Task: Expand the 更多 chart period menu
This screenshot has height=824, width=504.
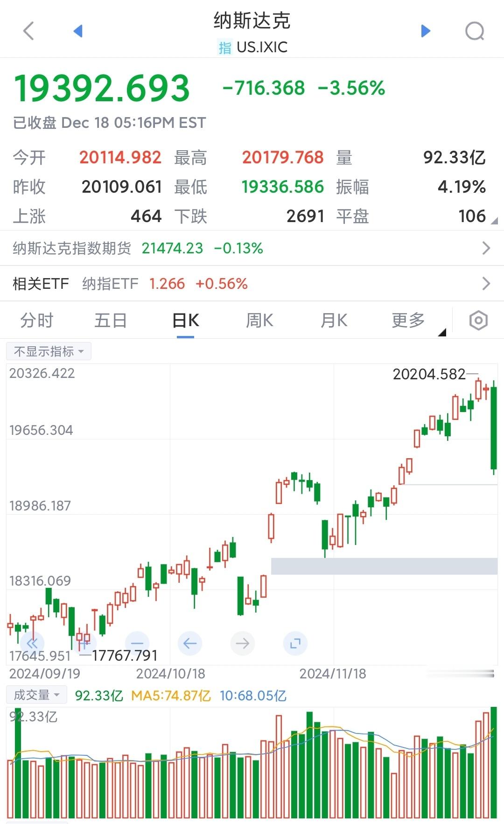Action: click(x=408, y=321)
